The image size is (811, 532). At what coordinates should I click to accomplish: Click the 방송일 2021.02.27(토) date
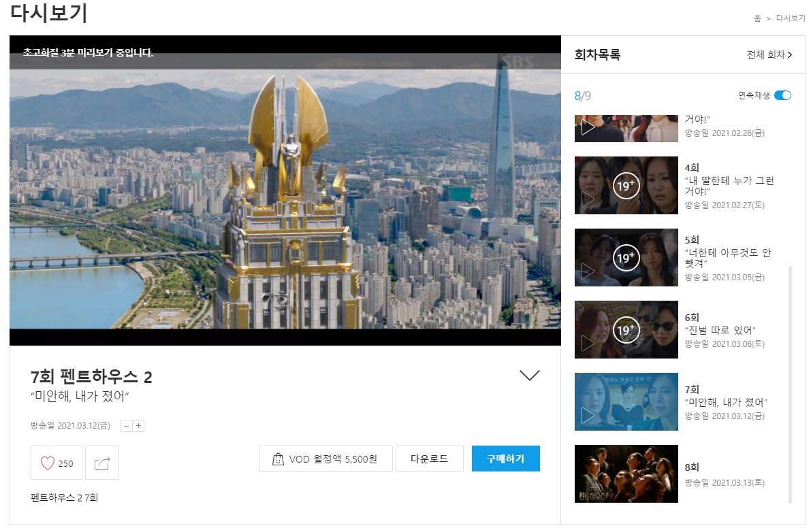725,205
